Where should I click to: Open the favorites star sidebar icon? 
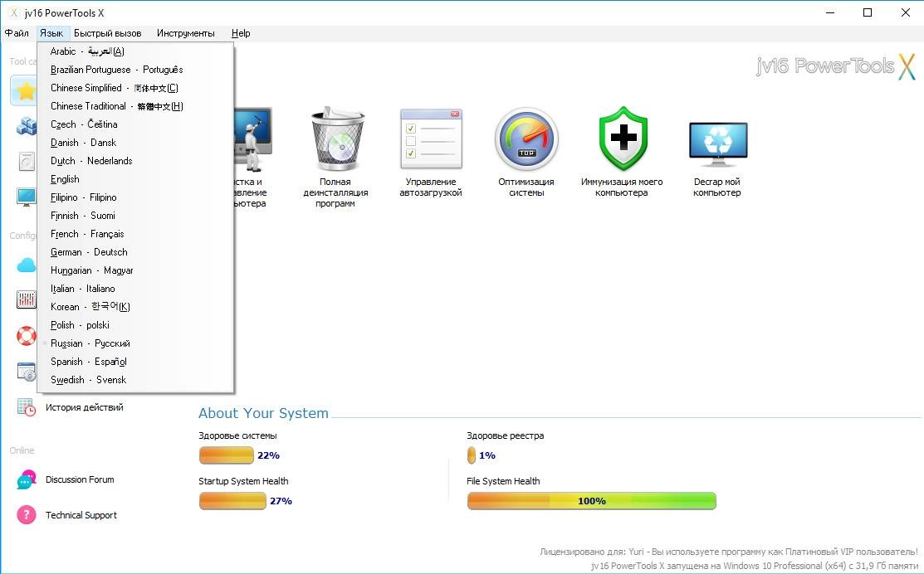coord(25,90)
